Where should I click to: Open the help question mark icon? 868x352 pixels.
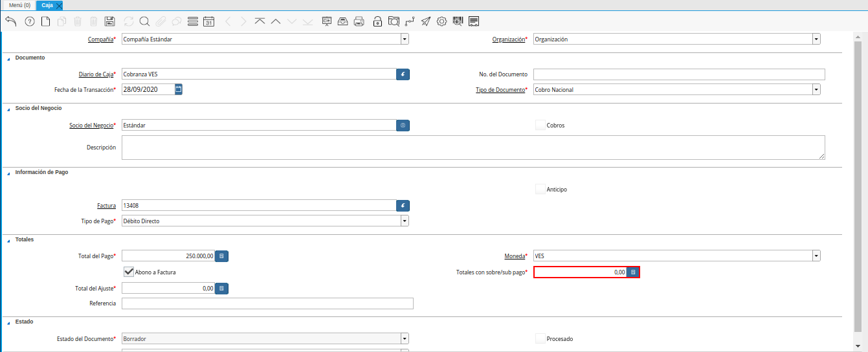[x=29, y=21]
